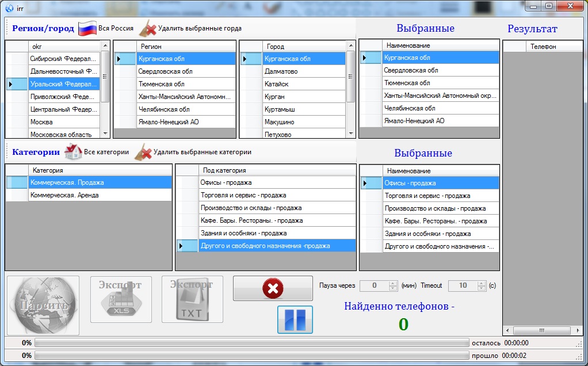Decrease the Timeout seconds value
This screenshot has height=366, width=588.
pyautogui.click(x=482, y=288)
